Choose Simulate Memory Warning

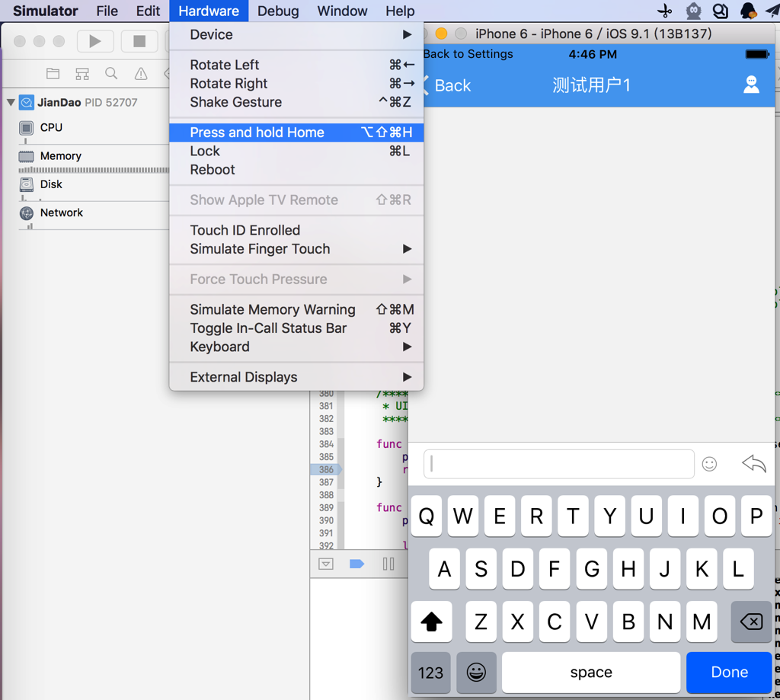click(x=296, y=309)
